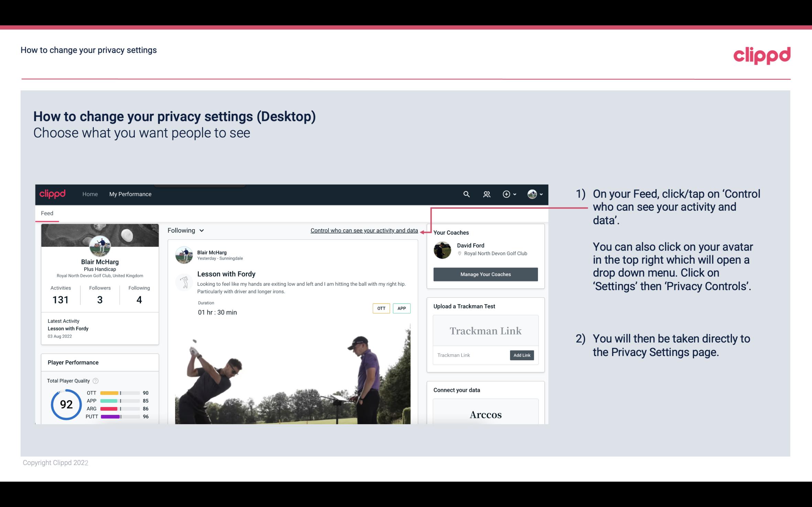Select the My Performance tab
This screenshot has width=812, height=507.
[x=130, y=194]
